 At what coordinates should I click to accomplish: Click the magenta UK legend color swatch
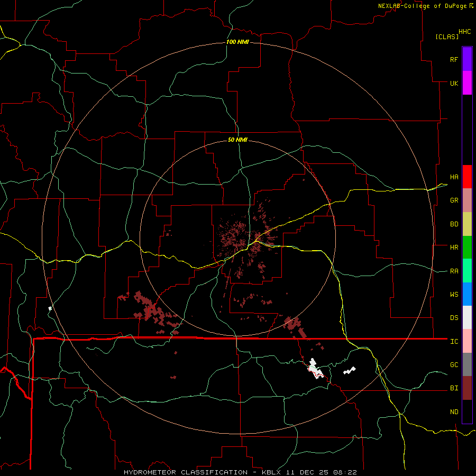point(467,83)
